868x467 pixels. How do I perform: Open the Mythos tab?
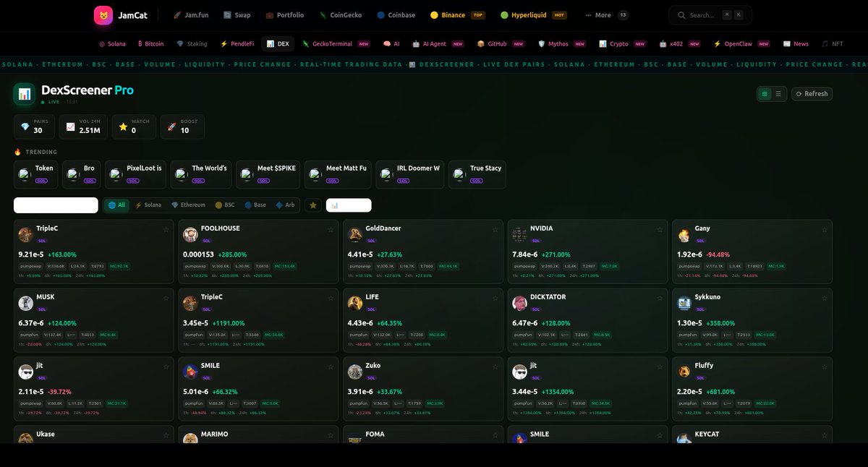562,44
